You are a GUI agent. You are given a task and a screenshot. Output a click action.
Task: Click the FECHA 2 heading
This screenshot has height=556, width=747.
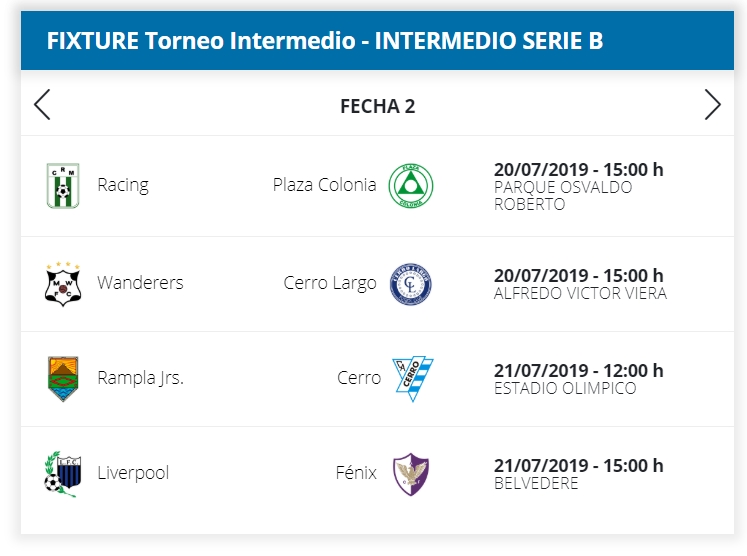coord(377,106)
